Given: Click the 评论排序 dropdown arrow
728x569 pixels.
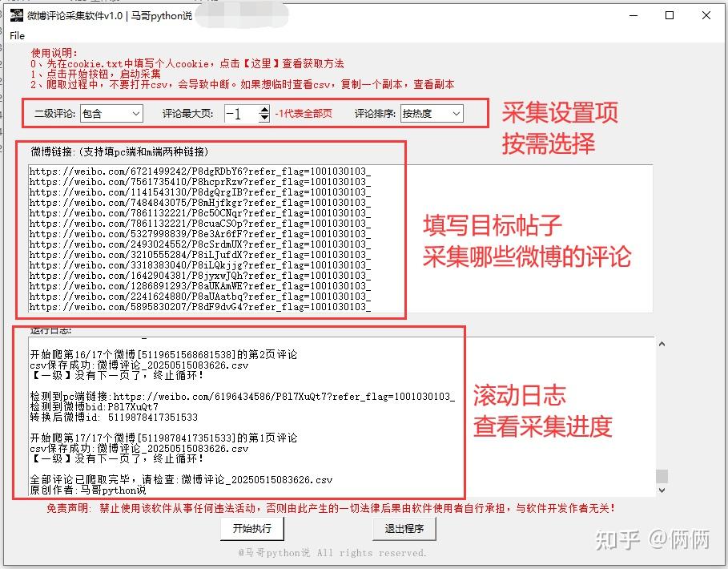Looking at the screenshot, I should coord(455,114).
